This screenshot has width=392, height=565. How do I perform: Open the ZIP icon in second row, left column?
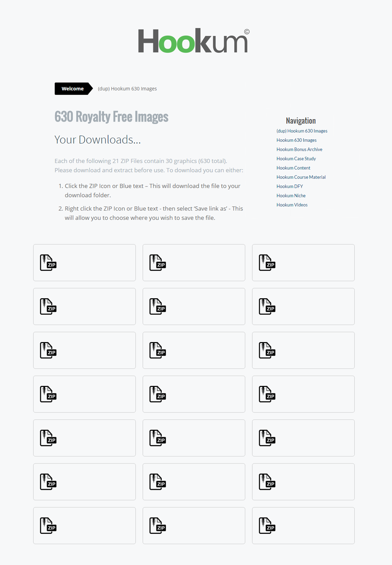click(x=48, y=306)
